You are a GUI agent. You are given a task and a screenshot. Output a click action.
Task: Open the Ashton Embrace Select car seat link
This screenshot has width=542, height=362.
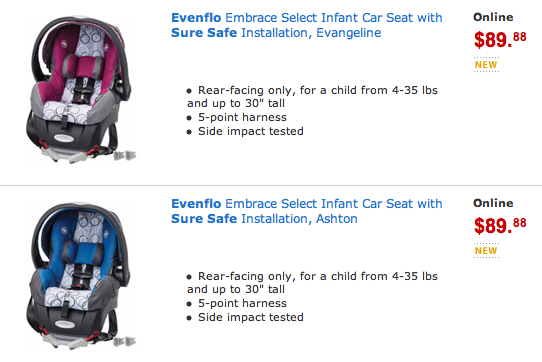307,211
